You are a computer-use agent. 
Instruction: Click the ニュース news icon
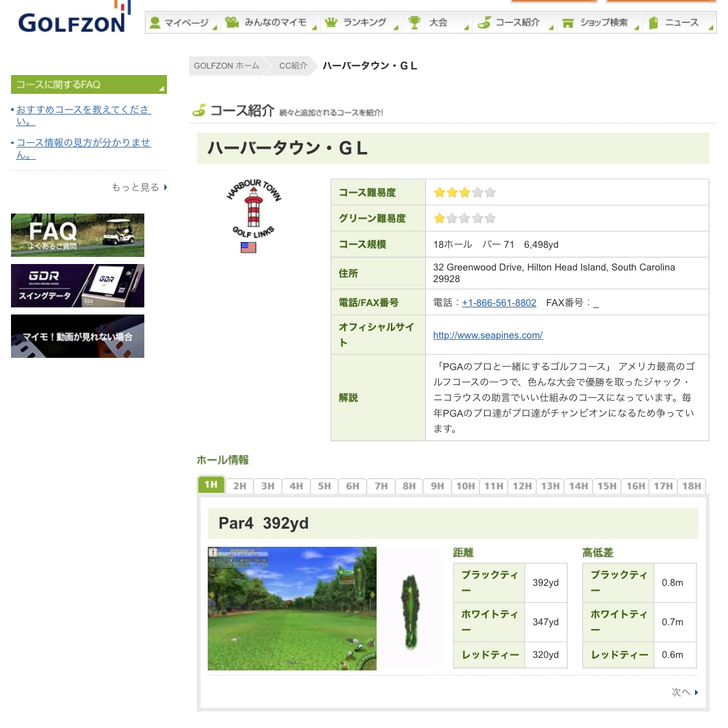click(653, 23)
